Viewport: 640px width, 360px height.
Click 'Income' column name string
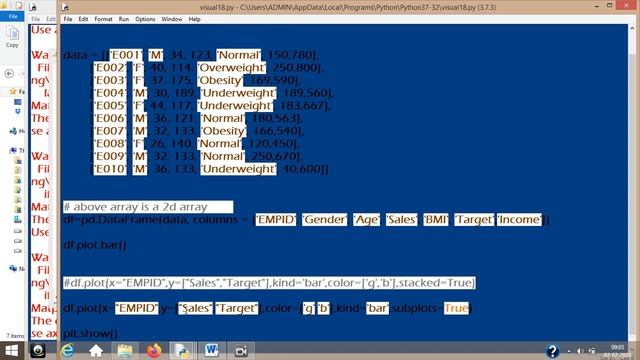tap(520, 220)
